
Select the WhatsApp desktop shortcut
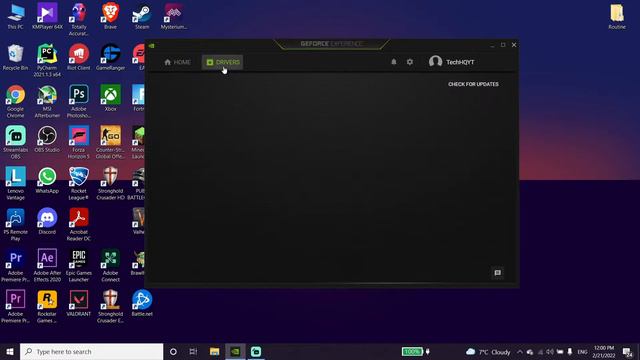pos(47,180)
